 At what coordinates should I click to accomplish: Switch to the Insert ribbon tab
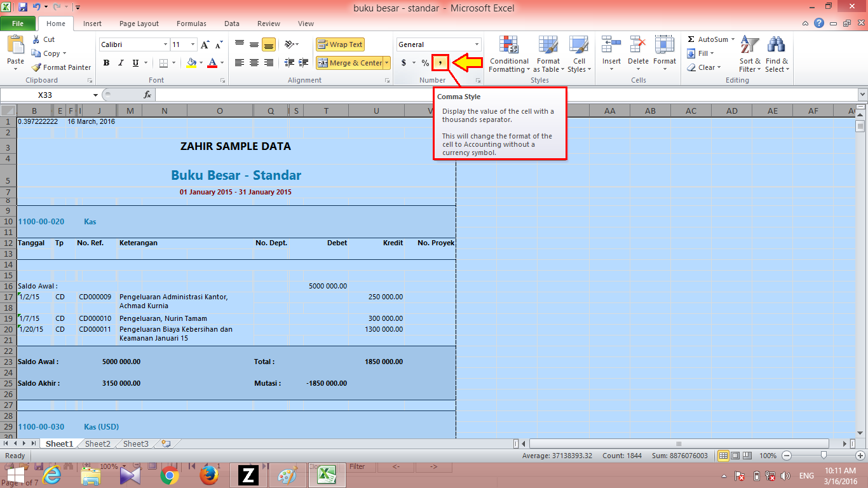click(x=92, y=24)
